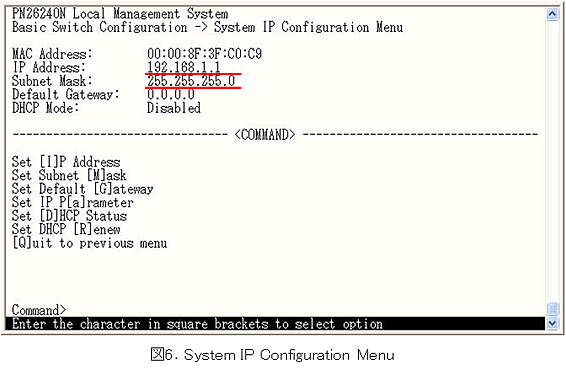Click the default gateway value 0.0.0.0
Viewport: 566px width, 369px height.
click(171, 94)
